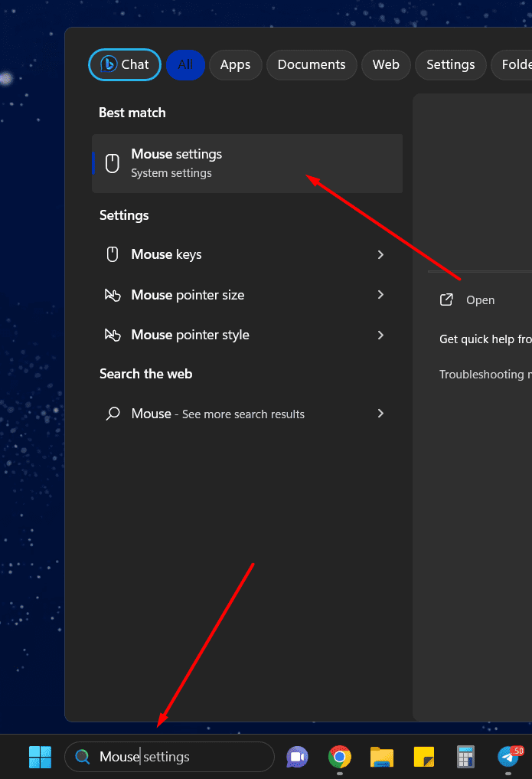Image resolution: width=532 pixels, height=779 pixels.
Task: Open Google Chrome from the taskbar
Action: [x=340, y=757]
